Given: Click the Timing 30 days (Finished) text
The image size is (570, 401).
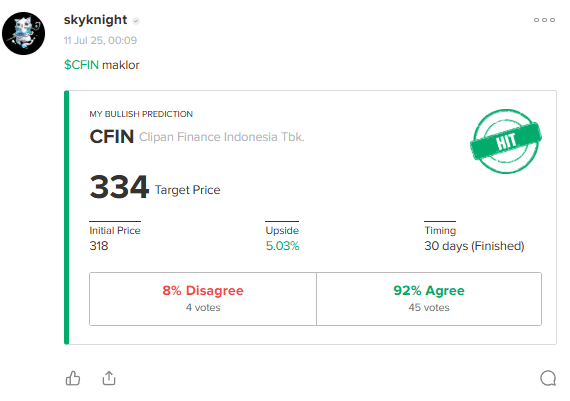Looking at the screenshot, I should [x=474, y=246].
